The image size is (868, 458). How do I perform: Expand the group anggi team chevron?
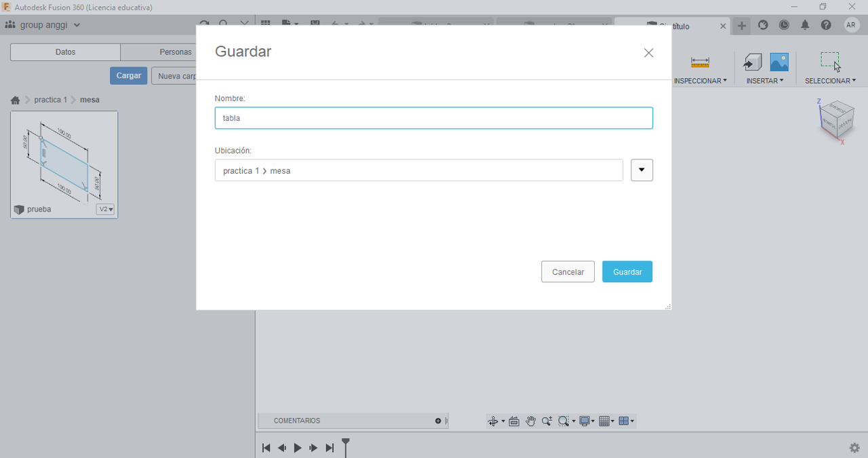[x=77, y=25]
